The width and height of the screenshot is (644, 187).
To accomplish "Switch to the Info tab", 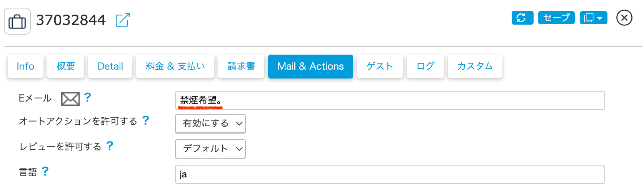I will (x=25, y=67).
